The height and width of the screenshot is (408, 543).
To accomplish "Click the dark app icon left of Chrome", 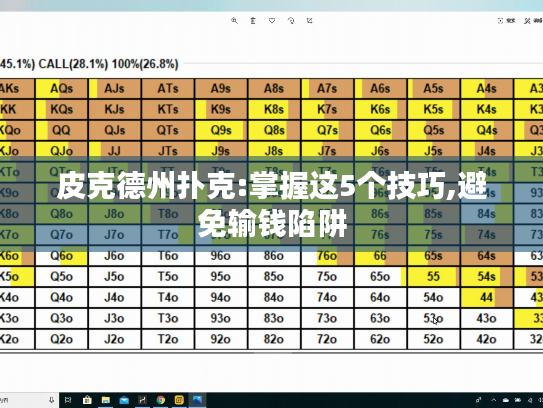I will point(142,400).
